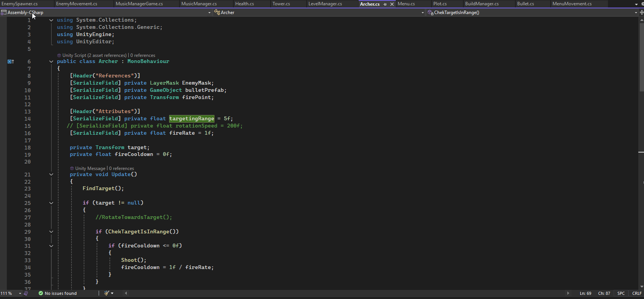Viewport: 644px width, 299px height.
Task: Click the SPC indentation indicator
Action: click(x=621, y=293)
